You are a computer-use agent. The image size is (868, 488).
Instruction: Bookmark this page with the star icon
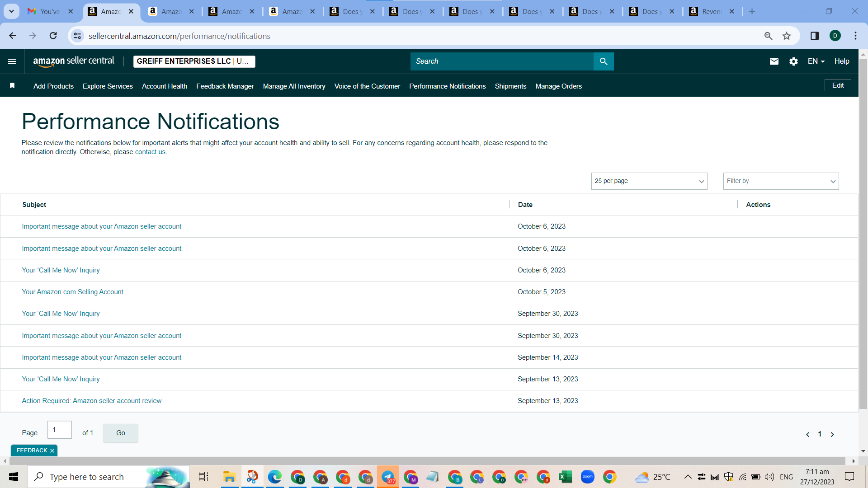tap(787, 36)
